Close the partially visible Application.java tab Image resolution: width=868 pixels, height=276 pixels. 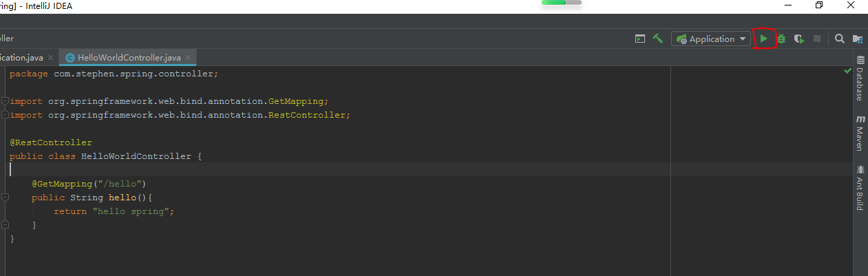tap(51, 57)
